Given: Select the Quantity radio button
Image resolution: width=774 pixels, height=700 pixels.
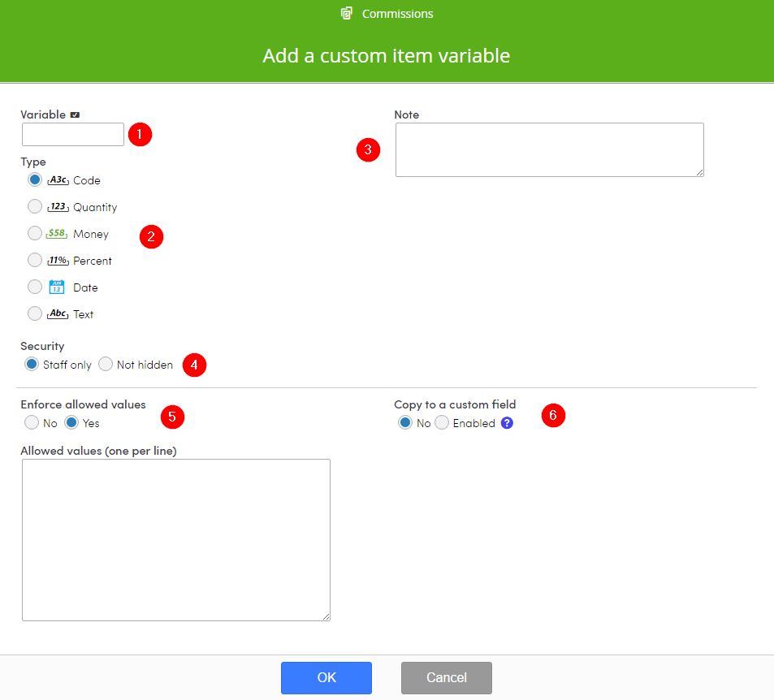Looking at the screenshot, I should (x=35, y=206).
